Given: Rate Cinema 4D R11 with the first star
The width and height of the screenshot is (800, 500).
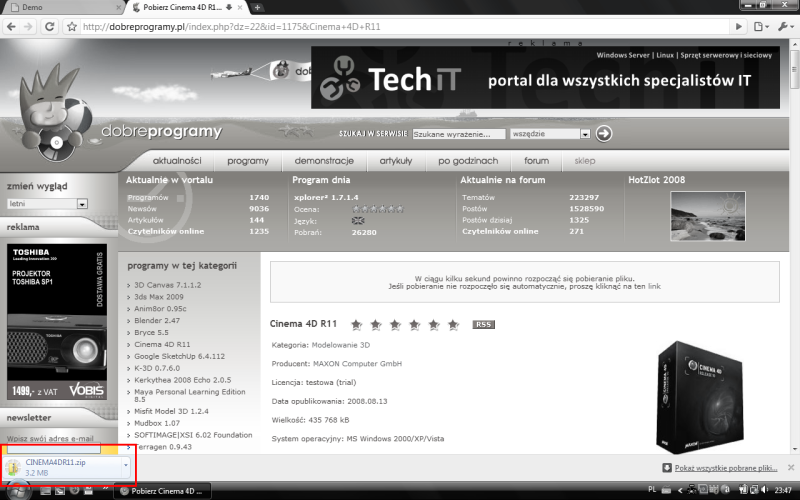Looking at the screenshot, I should pyautogui.click(x=357, y=324).
